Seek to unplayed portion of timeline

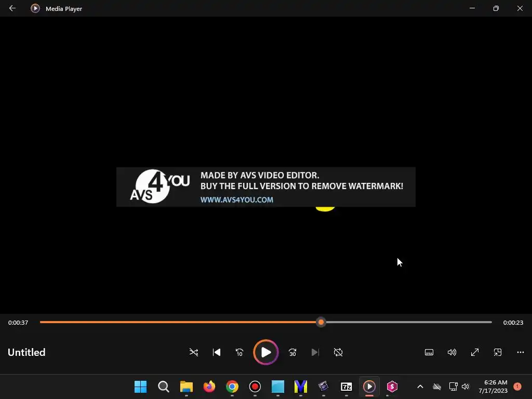coord(408,322)
